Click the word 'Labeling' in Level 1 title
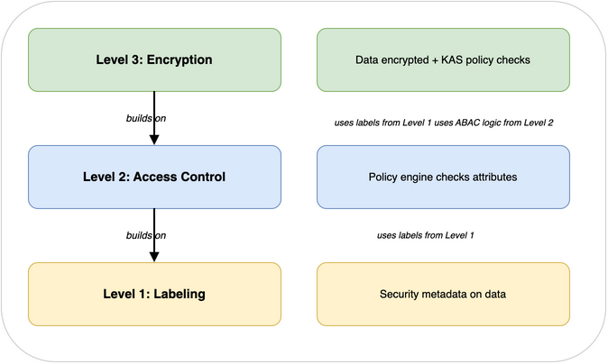Screen dimensions: 608x364 coord(178,295)
